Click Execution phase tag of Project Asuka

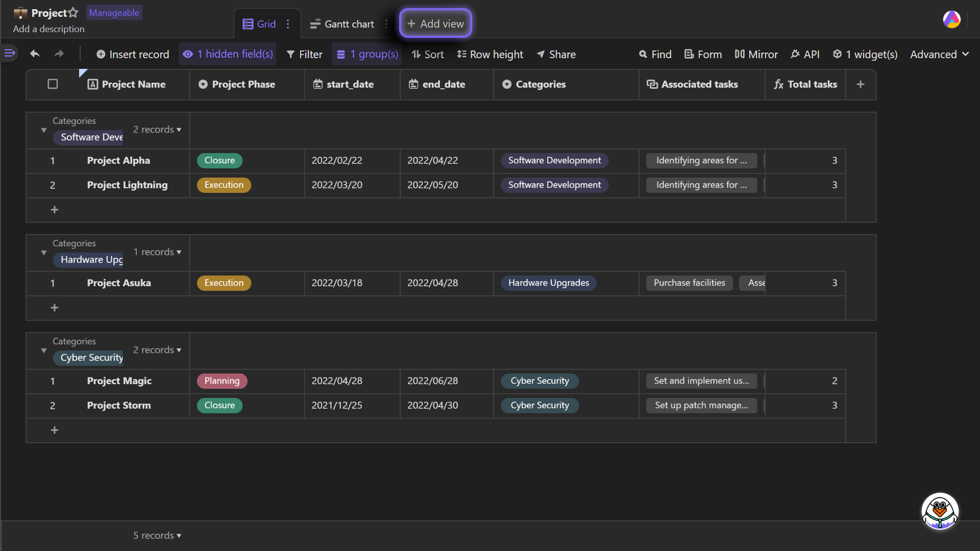[x=224, y=283]
